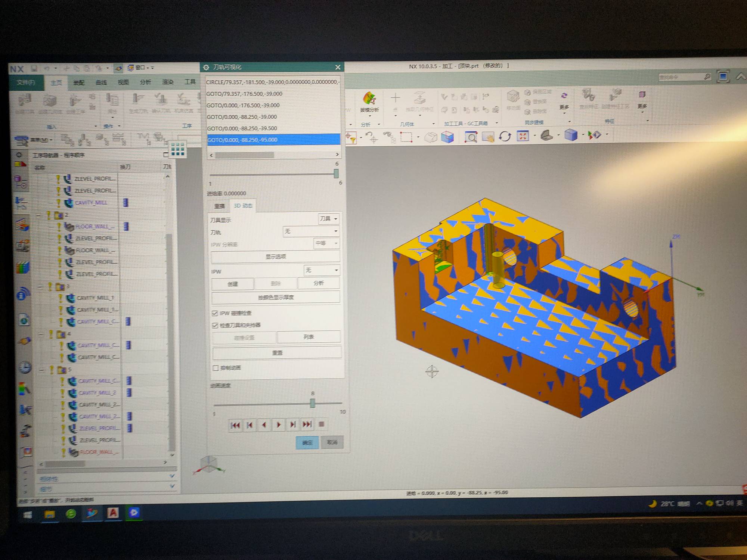The height and width of the screenshot is (560, 747).
Task: Click the animation speed slider handle
Action: coord(313,403)
